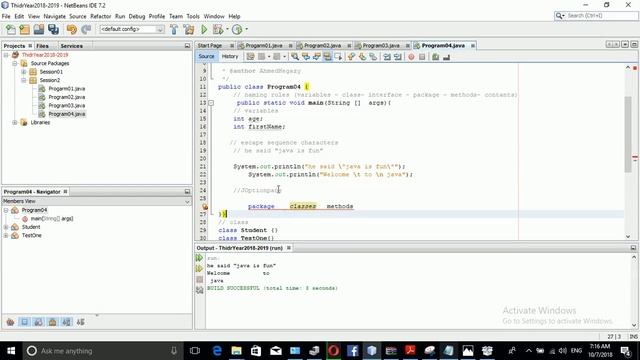
Task: Click the New Project toolbar icon
Action: (x=24, y=29)
